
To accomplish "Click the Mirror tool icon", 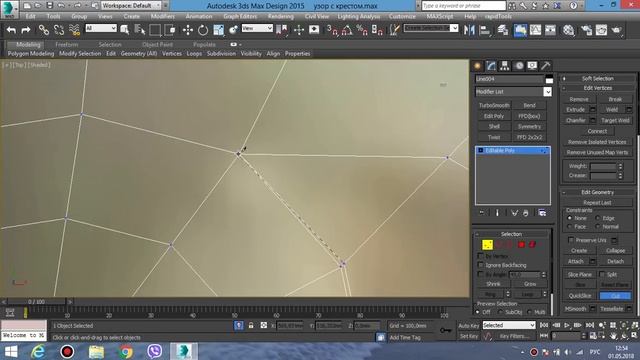I will click(x=469, y=30).
